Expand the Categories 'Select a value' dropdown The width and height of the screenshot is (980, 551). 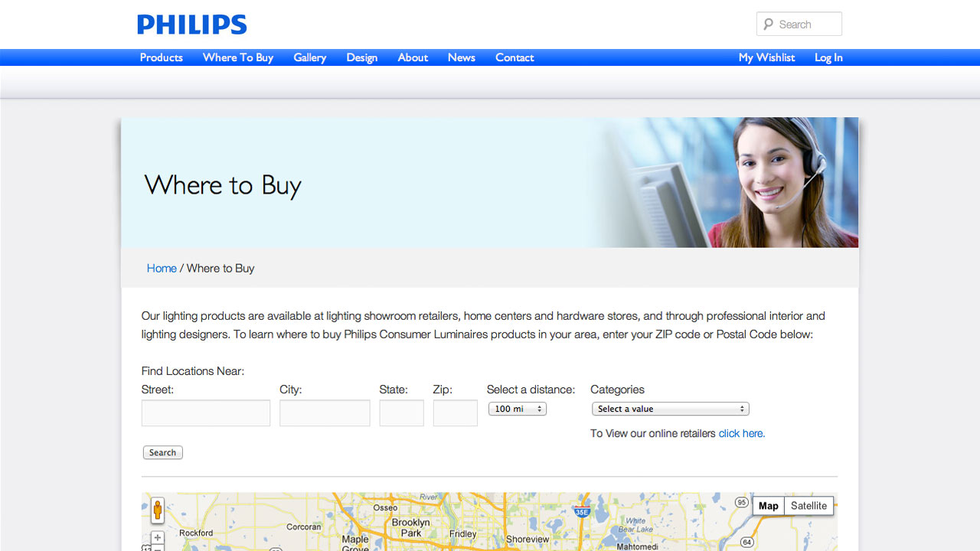671,409
